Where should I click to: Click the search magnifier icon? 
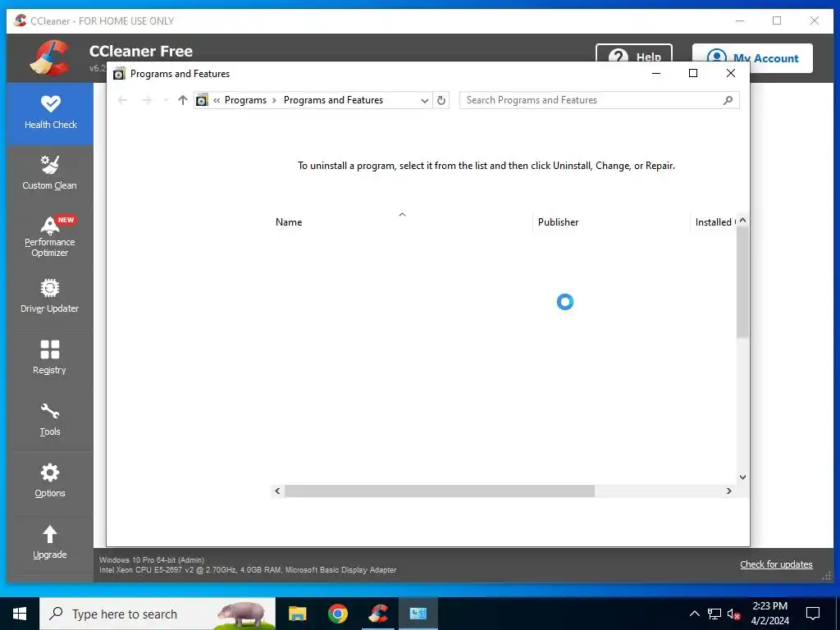728,100
